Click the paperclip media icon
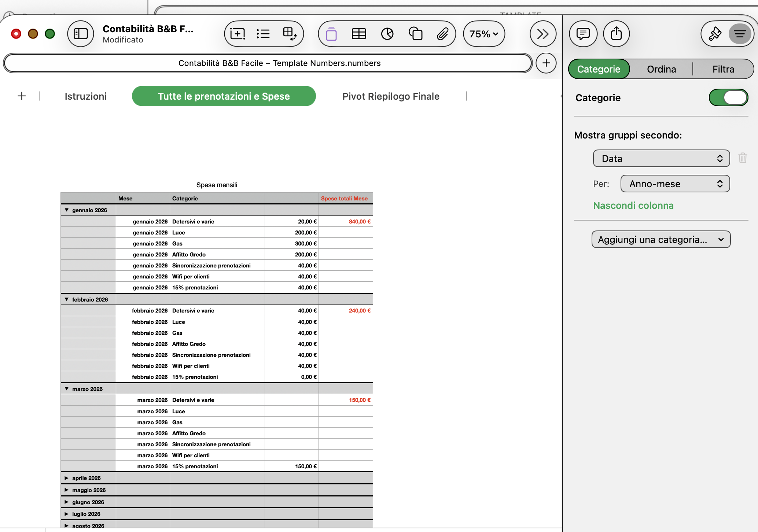The height and width of the screenshot is (532, 758). [442, 34]
